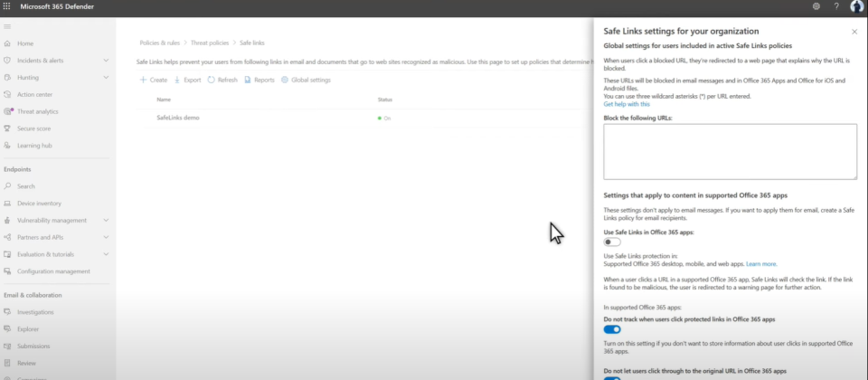Open the app launcher waffle icon
868x380 pixels.
click(x=6, y=6)
